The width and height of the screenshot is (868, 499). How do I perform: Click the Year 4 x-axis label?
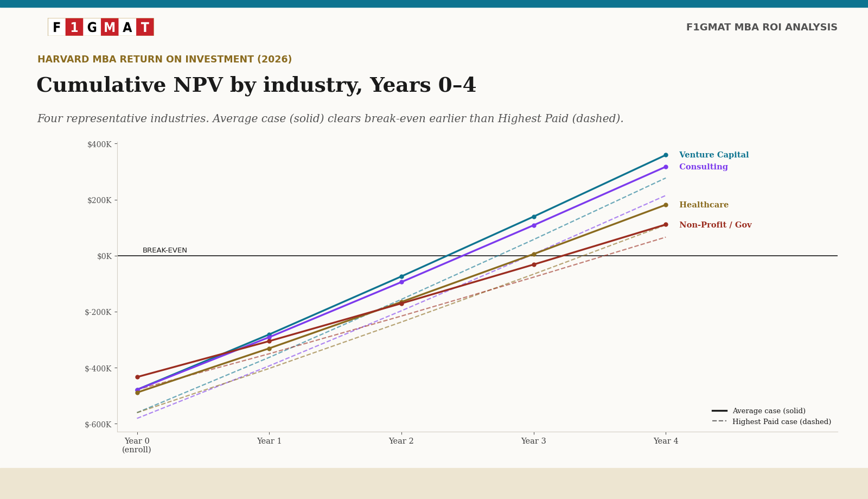coord(666,441)
